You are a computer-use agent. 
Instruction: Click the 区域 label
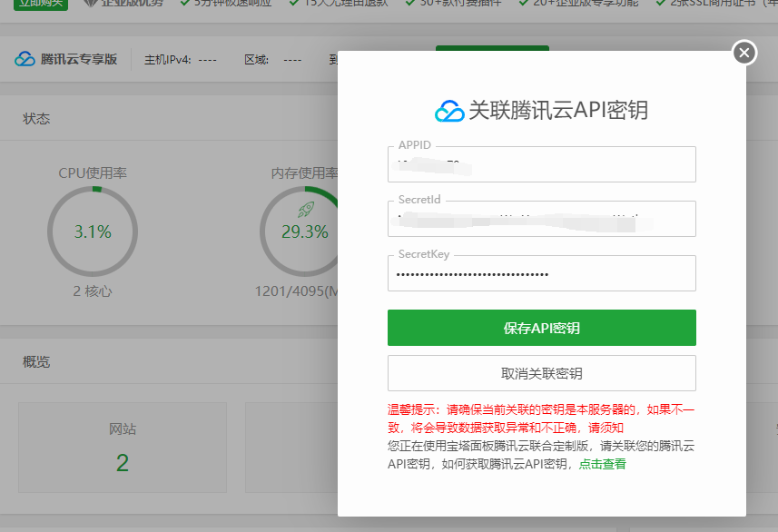(257, 60)
